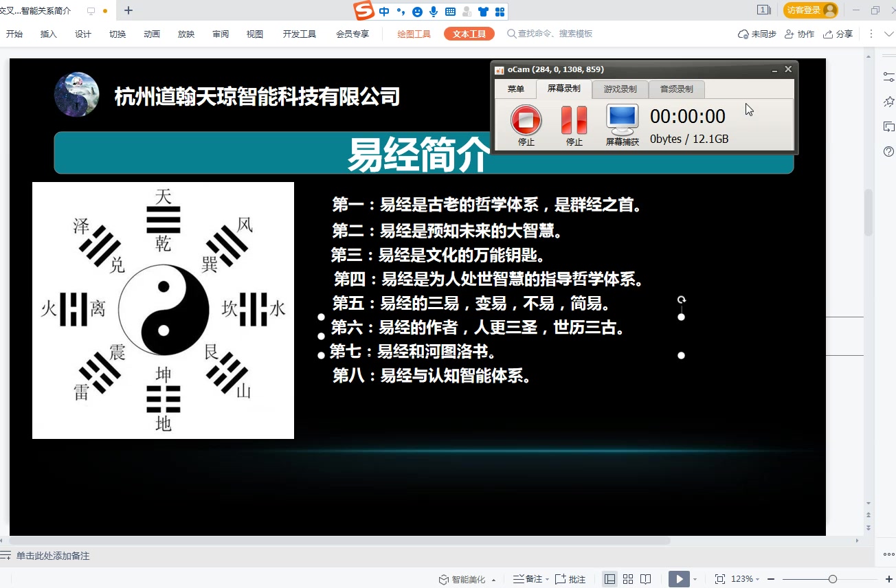This screenshot has height=588, width=896.
Task: Switch to 游戏录制 tab in oCam
Action: pos(620,89)
